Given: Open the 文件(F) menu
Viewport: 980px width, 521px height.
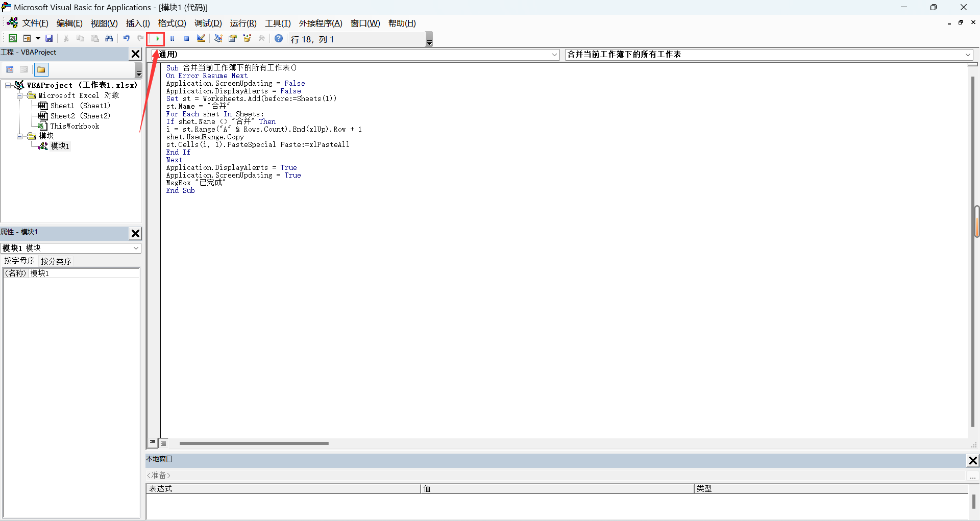Looking at the screenshot, I should [x=35, y=23].
